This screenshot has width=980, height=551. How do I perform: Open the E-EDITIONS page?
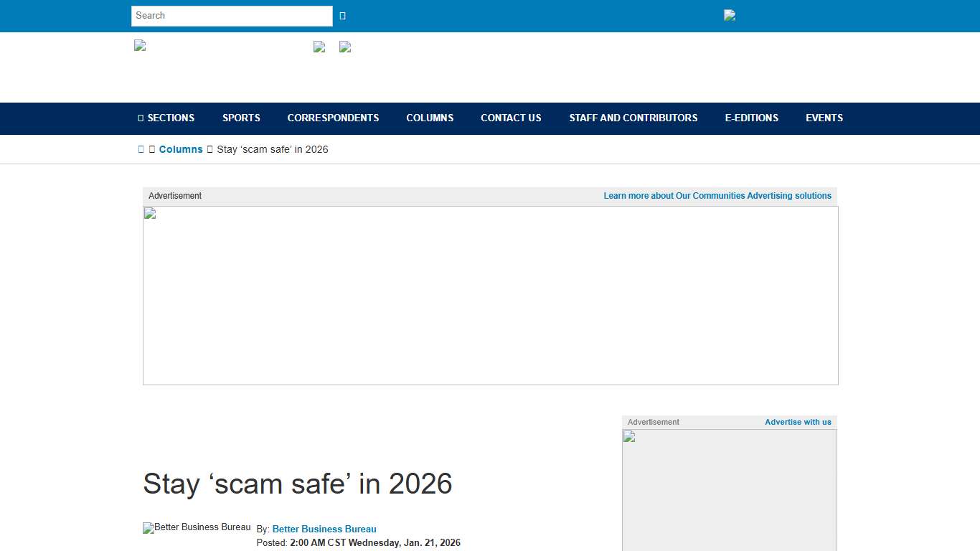pos(751,118)
